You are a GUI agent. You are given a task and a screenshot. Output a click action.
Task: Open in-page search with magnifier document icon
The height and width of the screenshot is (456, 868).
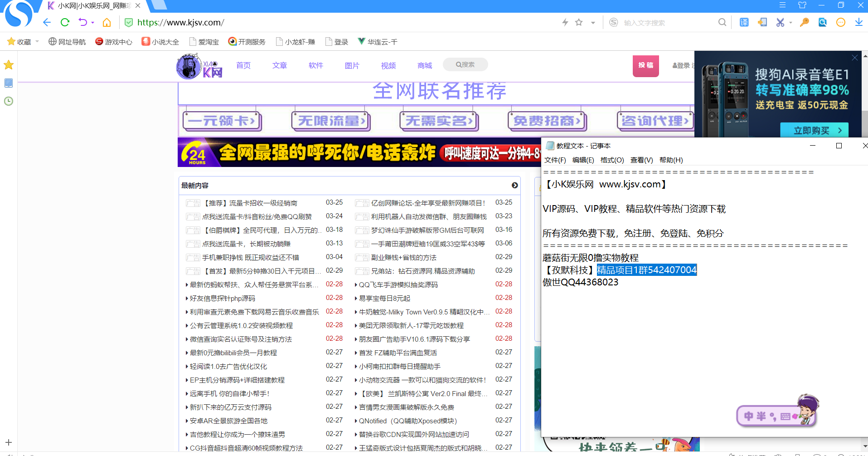pos(822,22)
